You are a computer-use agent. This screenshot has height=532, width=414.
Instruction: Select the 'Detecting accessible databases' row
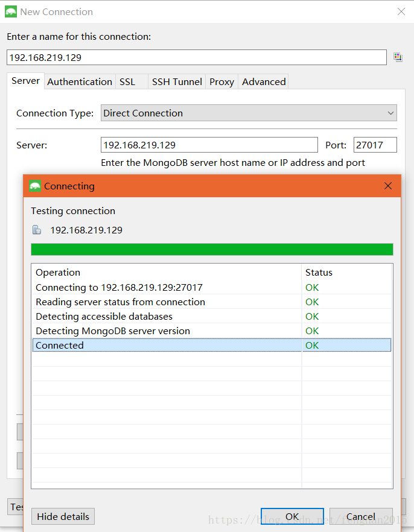click(x=212, y=316)
